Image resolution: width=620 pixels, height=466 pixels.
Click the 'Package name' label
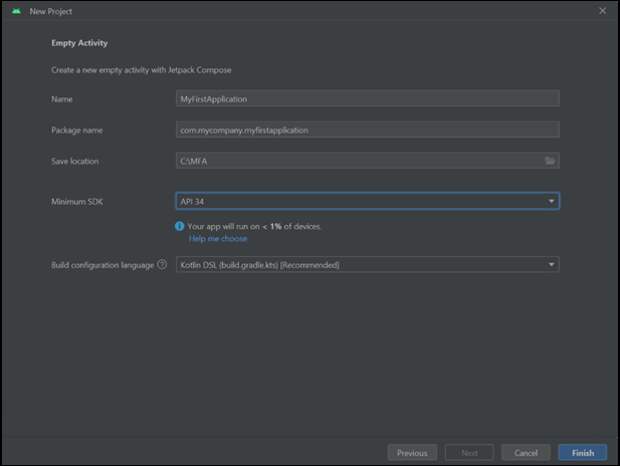(x=77, y=130)
